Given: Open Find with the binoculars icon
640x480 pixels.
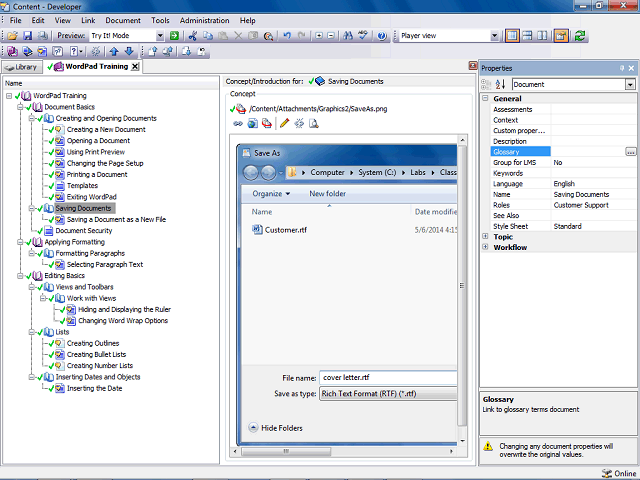Looking at the screenshot, I should click(348, 36).
